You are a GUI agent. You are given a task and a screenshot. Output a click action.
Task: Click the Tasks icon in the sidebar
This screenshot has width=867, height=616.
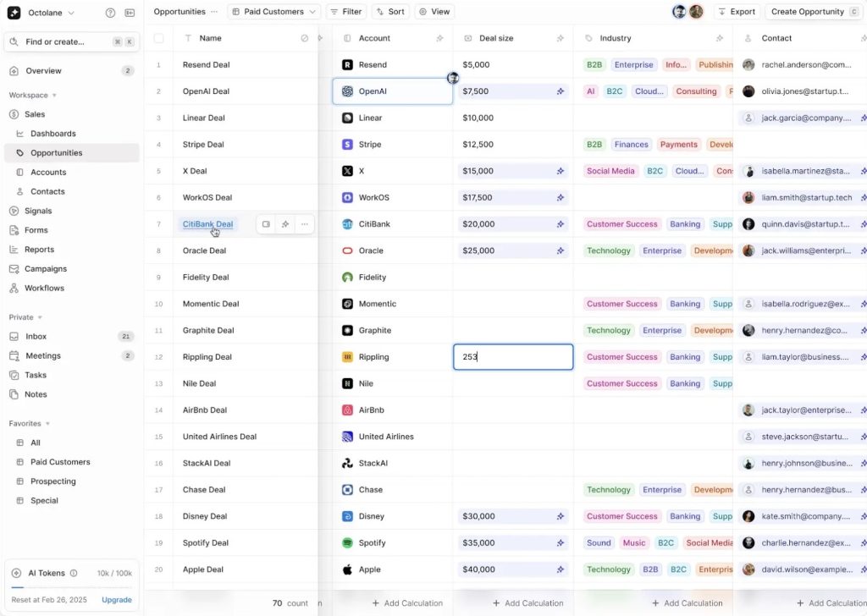[14, 375]
